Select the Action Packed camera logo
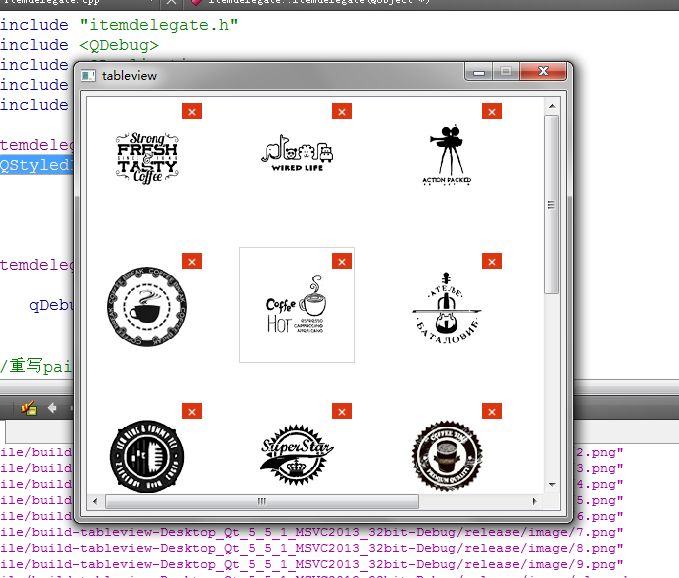This screenshot has height=578, width=679. click(446, 155)
